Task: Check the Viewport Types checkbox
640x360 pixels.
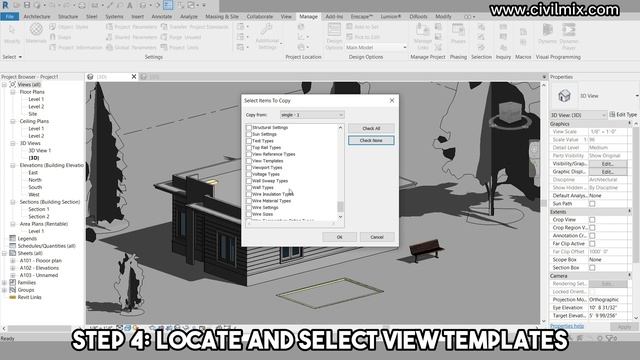Action: tap(249, 167)
